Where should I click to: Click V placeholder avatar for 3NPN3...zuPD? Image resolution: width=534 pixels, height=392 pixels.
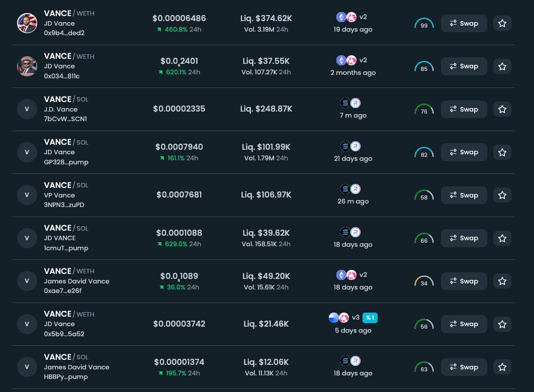(27, 195)
